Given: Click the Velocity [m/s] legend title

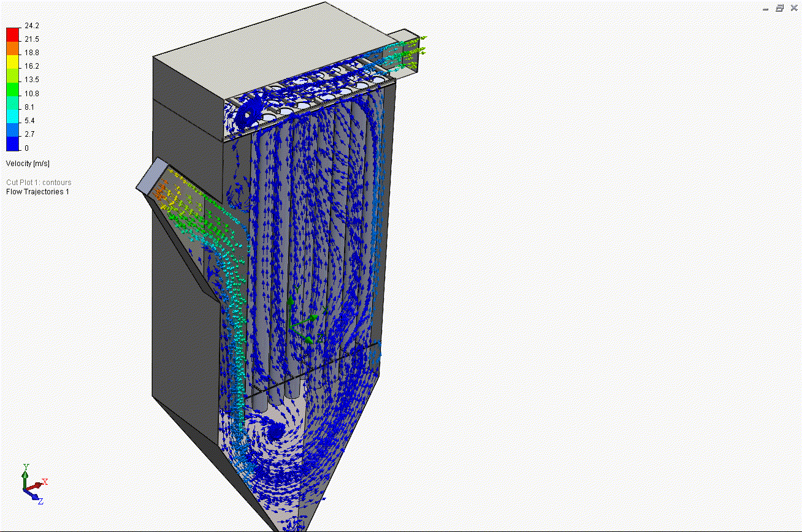Looking at the screenshot, I should (x=28, y=164).
